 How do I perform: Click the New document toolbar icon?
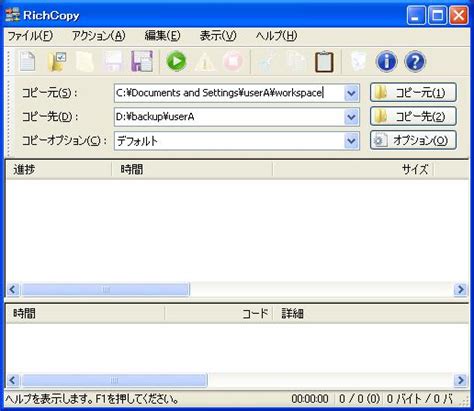(27, 62)
